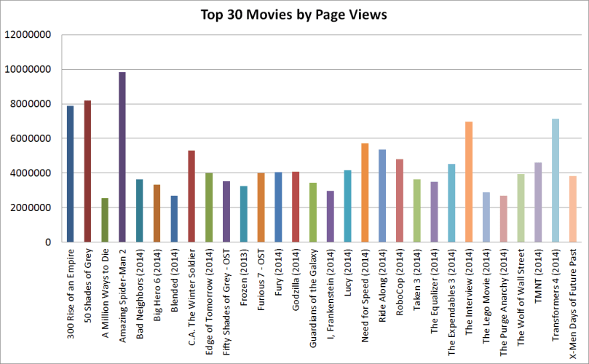The width and height of the screenshot is (589, 364).
Task: Click the 8000000 y-axis label
Action: click(31, 103)
